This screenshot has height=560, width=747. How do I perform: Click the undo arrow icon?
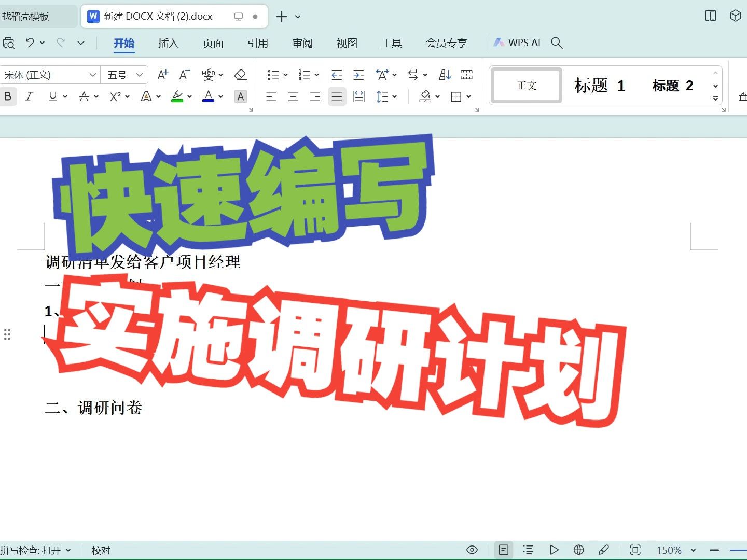[x=30, y=43]
